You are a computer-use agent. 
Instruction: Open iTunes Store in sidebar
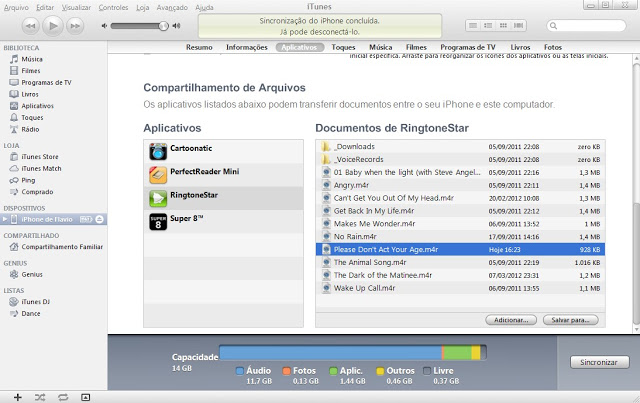click(x=39, y=157)
